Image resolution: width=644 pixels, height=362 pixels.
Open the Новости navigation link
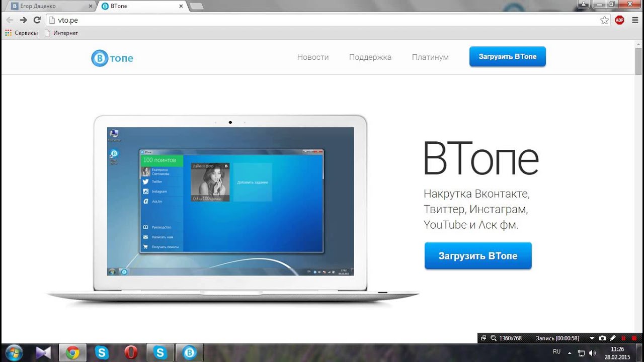click(313, 57)
